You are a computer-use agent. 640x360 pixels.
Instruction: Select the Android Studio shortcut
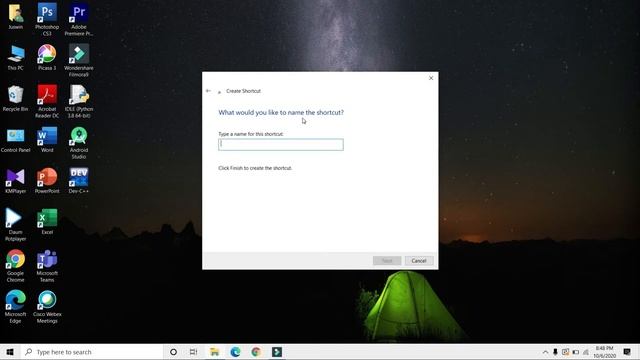point(79,142)
